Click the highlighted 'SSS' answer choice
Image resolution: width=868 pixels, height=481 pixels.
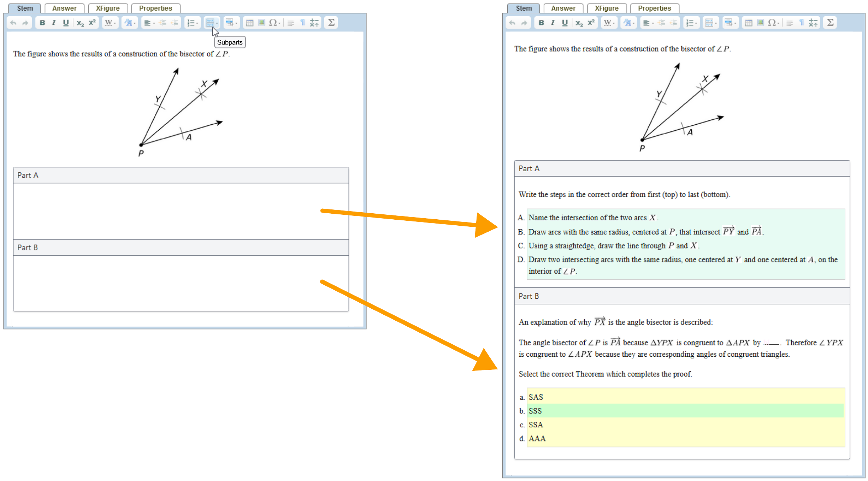tap(685, 411)
